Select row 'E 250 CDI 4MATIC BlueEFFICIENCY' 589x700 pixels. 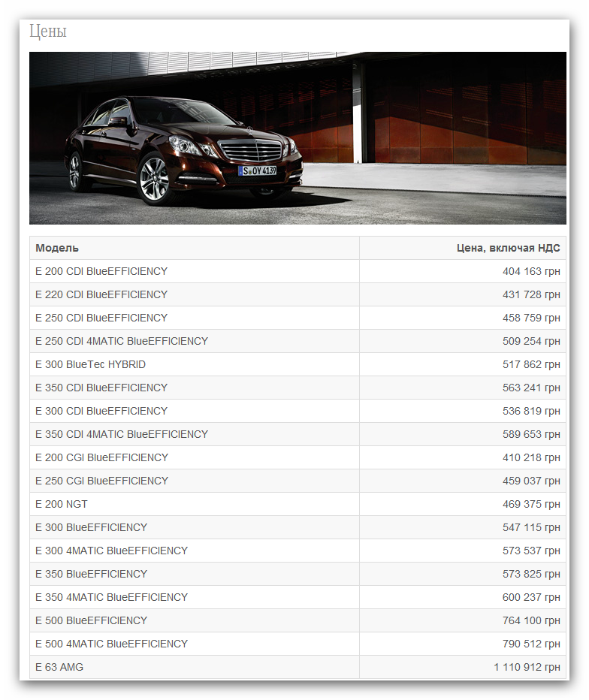point(298,341)
